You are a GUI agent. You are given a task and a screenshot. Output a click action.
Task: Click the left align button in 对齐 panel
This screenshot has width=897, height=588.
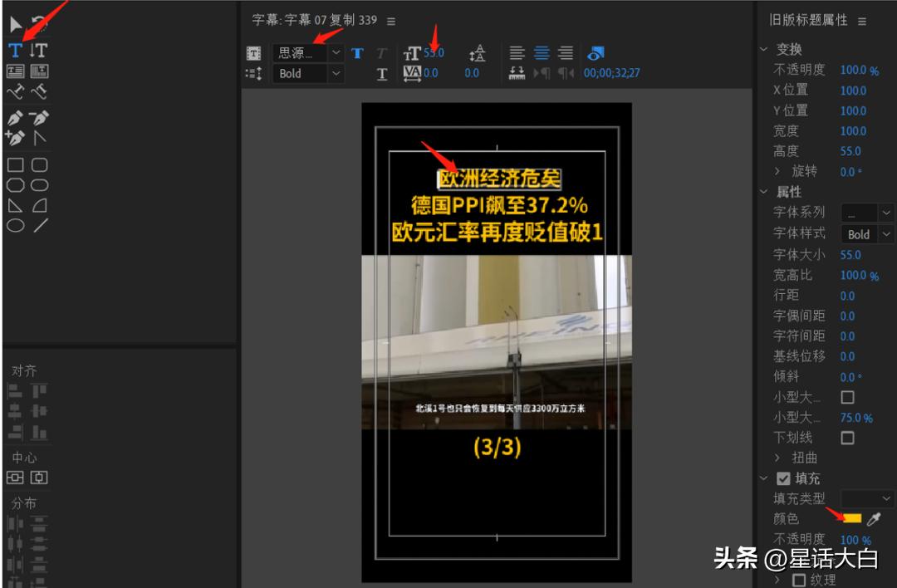14,390
